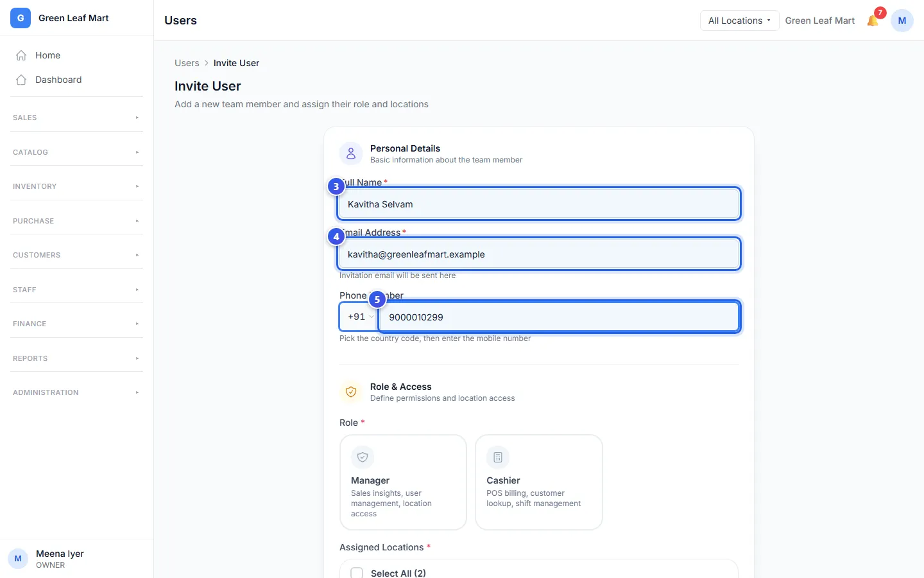Click the Users breadcrumb link
Screen dimensions: 924x578
tap(187, 63)
